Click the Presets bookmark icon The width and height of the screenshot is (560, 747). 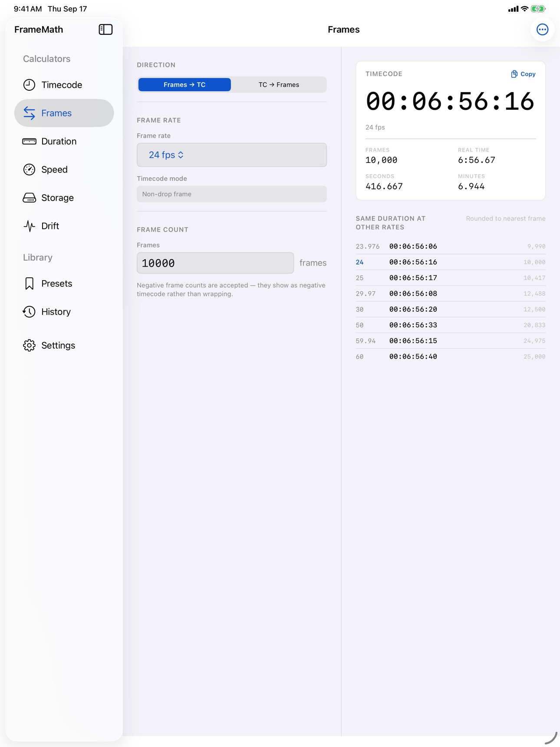pos(29,284)
